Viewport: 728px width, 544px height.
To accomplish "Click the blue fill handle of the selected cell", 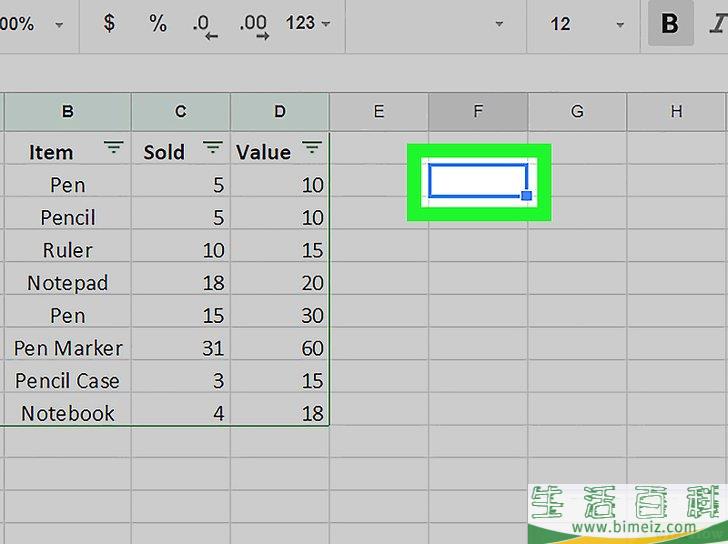I will tap(526, 196).
